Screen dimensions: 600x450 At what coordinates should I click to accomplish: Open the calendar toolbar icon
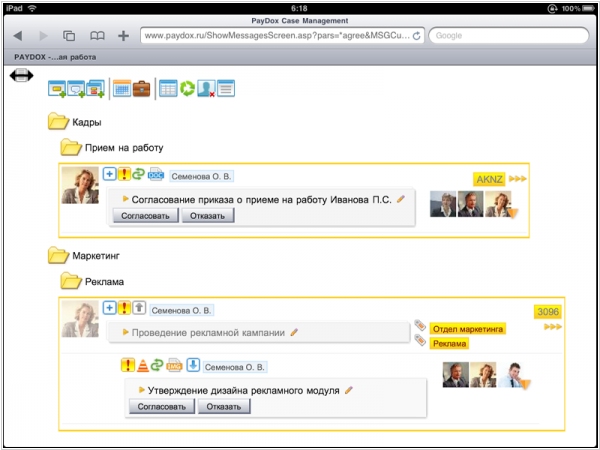[122, 89]
